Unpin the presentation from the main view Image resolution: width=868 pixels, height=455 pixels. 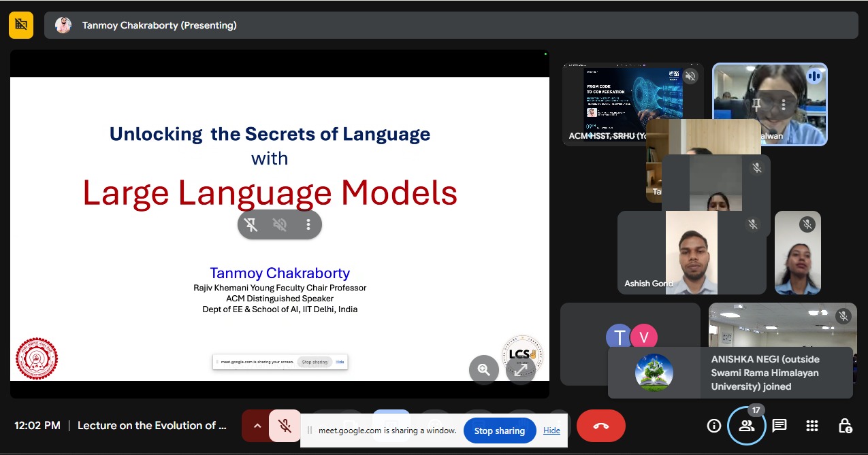click(251, 225)
